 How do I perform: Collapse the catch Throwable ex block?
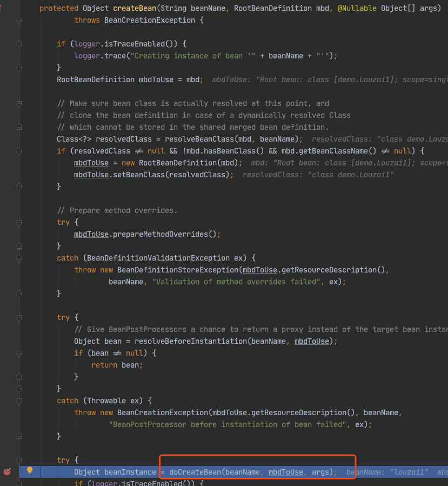[x=19, y=401]
